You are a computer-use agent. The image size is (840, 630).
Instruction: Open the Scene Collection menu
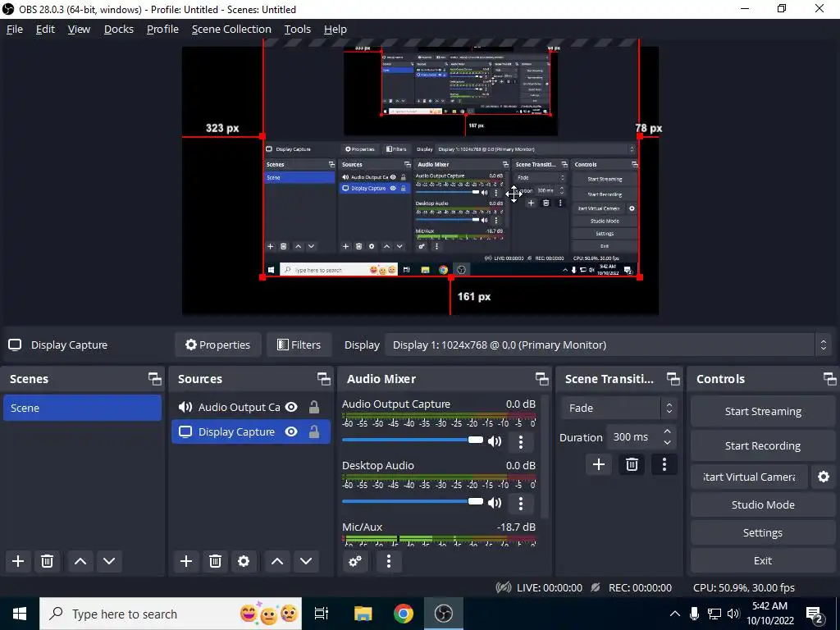coord(231,30)
